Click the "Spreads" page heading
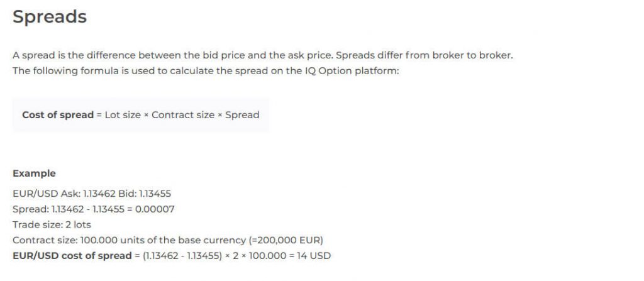This screenshot has width=644, height=281. [x=50, y=17]
